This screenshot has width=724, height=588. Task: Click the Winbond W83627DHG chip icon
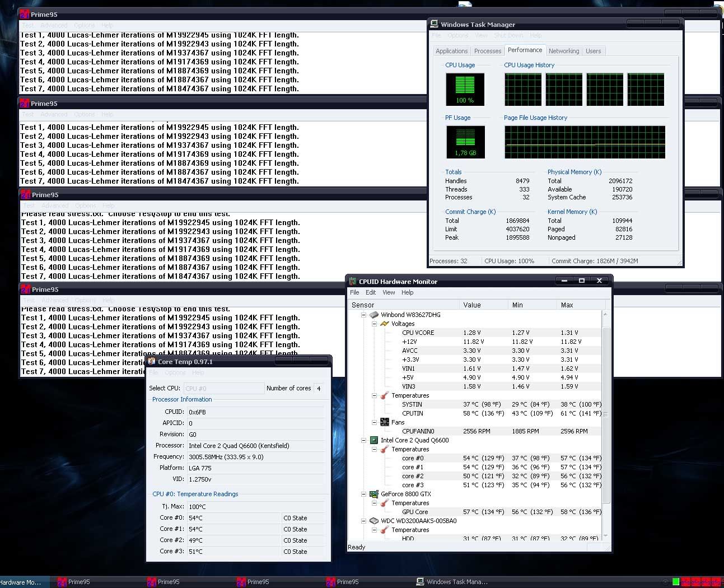(x=374, y=315)
